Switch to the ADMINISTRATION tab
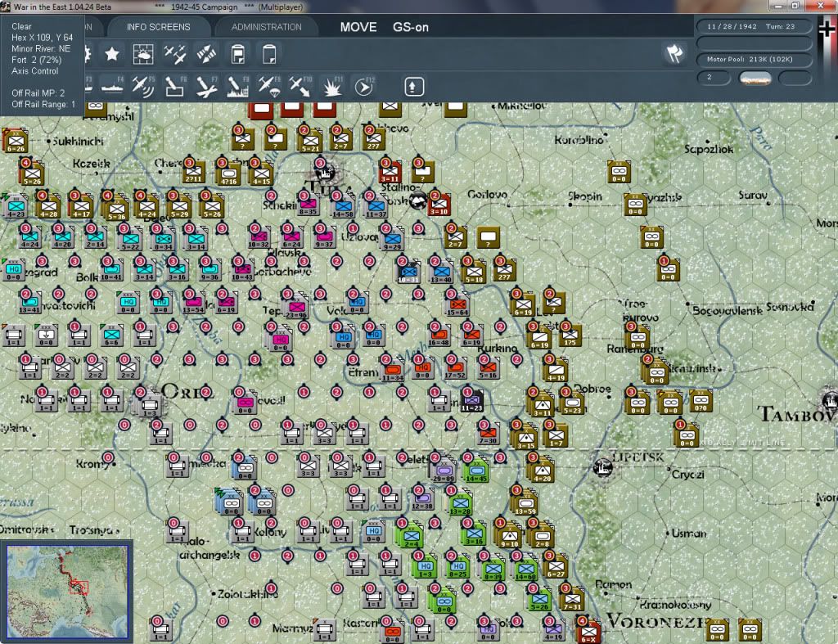This screenshot has height=644, width=838. coord(266,27)
